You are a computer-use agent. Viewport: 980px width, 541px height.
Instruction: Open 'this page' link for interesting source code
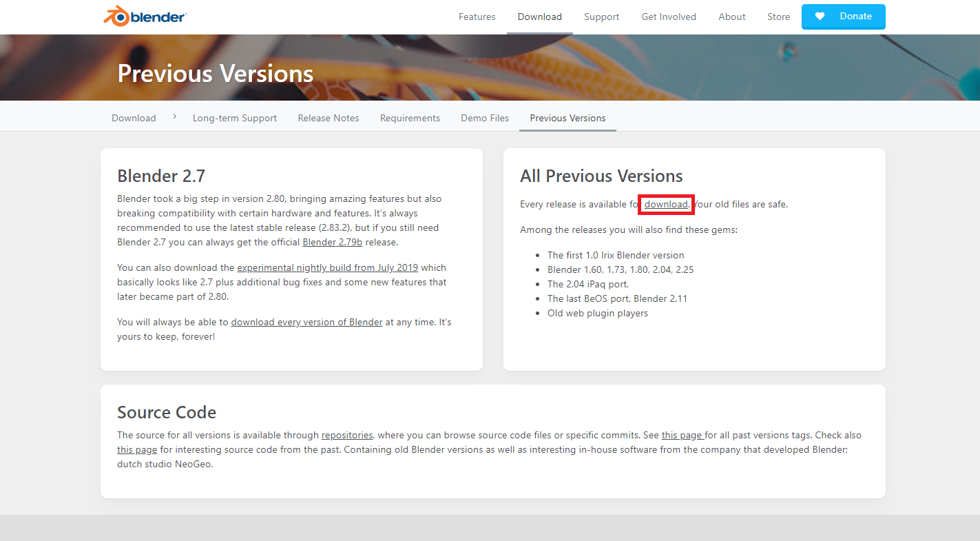pyautogui.click(x=137, y=449)
